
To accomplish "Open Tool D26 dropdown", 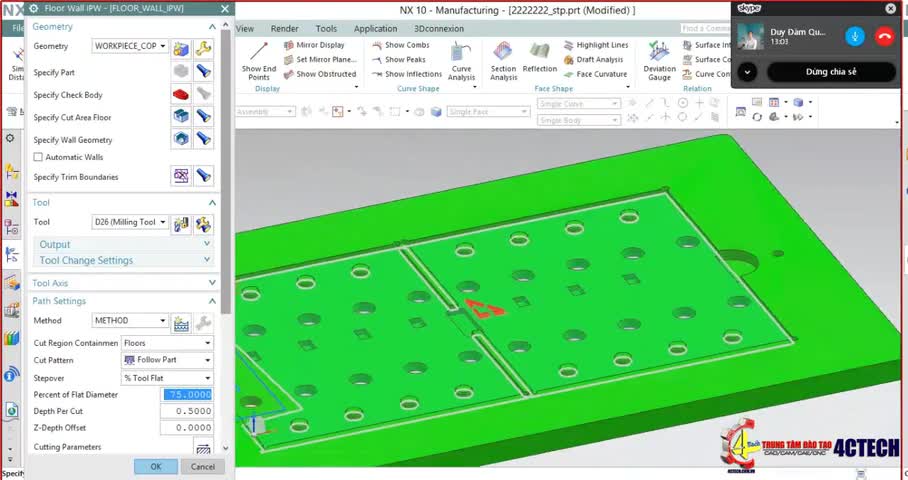I will (130, 222).
